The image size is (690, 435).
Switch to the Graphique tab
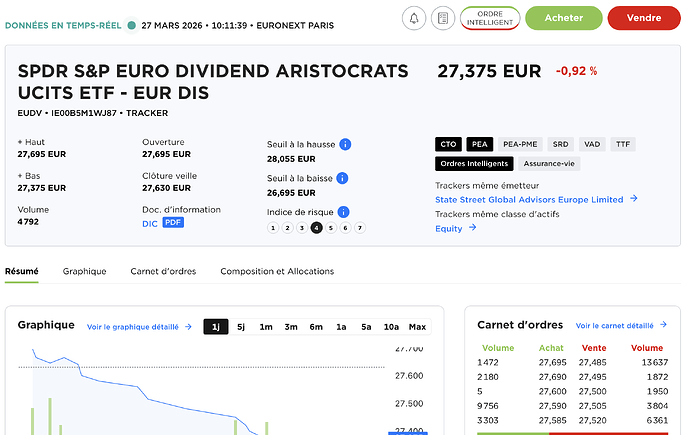pyautogui.click(x=84, y=271)
